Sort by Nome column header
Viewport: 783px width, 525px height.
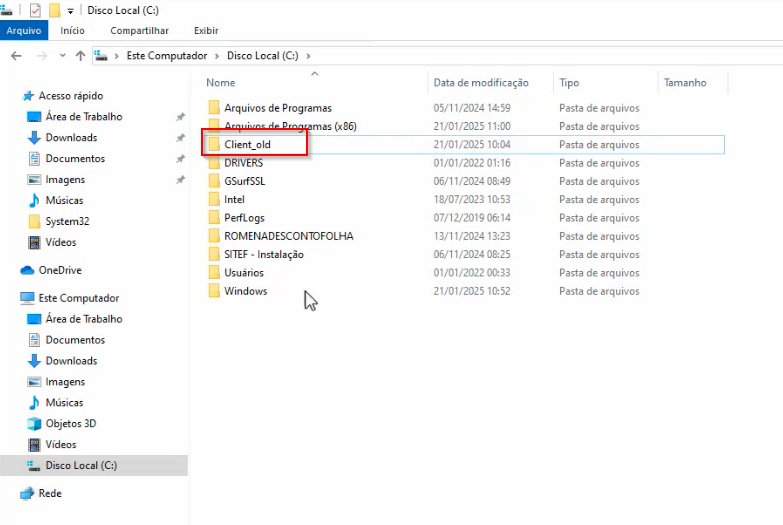click(x=221, y=82)
